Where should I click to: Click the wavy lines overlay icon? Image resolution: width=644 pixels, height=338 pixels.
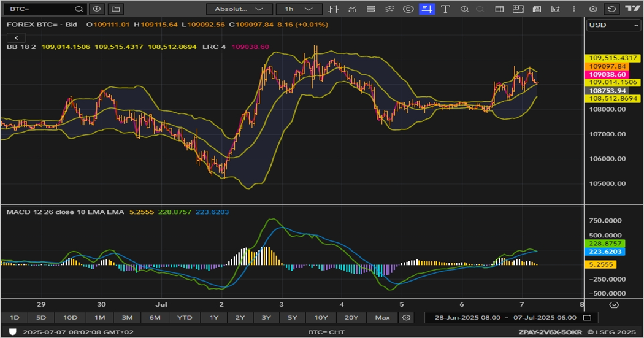389,9
